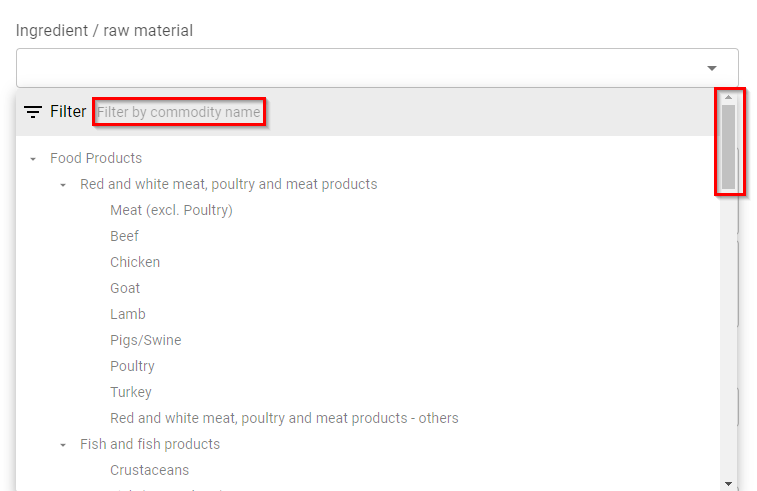Select Beef from the list
Screen dimensions: 757x491
[125, 236]
